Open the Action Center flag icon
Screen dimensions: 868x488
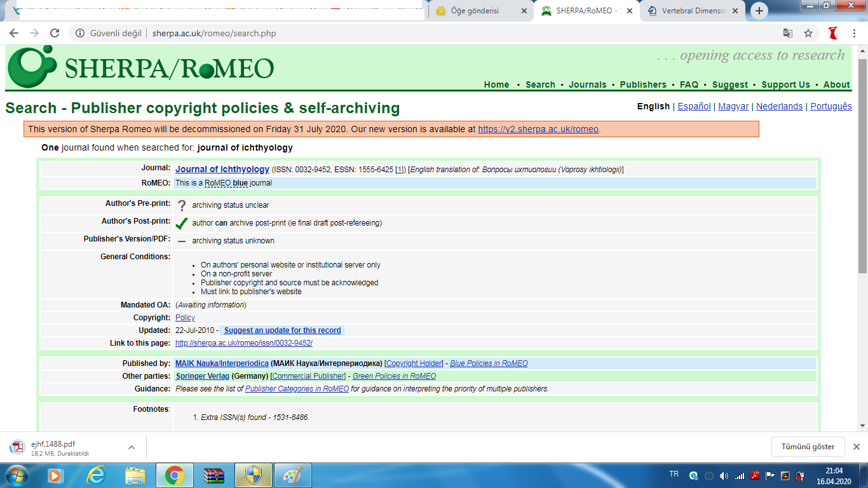pos(770,475)
